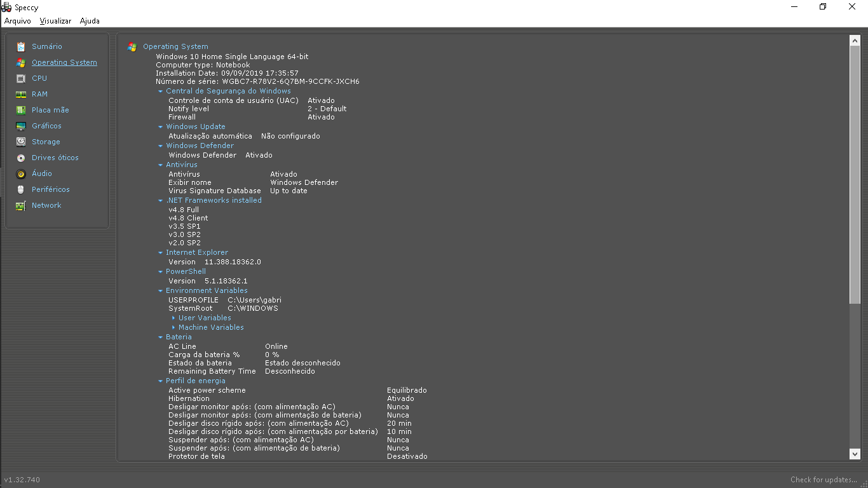This screenshot has height=488, width=868.
Task: Click the scrollbar down arrow
Action: (855, 454)
